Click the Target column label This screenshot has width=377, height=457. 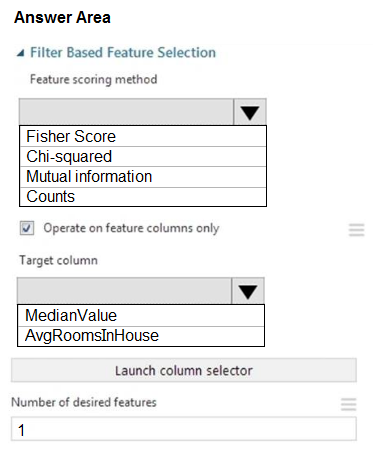(x=58, y=260)
